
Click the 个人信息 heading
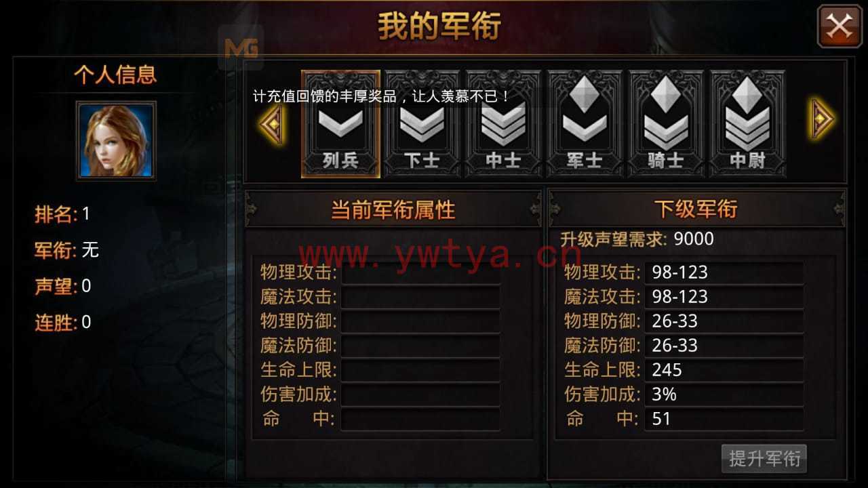tap(115, 75)
